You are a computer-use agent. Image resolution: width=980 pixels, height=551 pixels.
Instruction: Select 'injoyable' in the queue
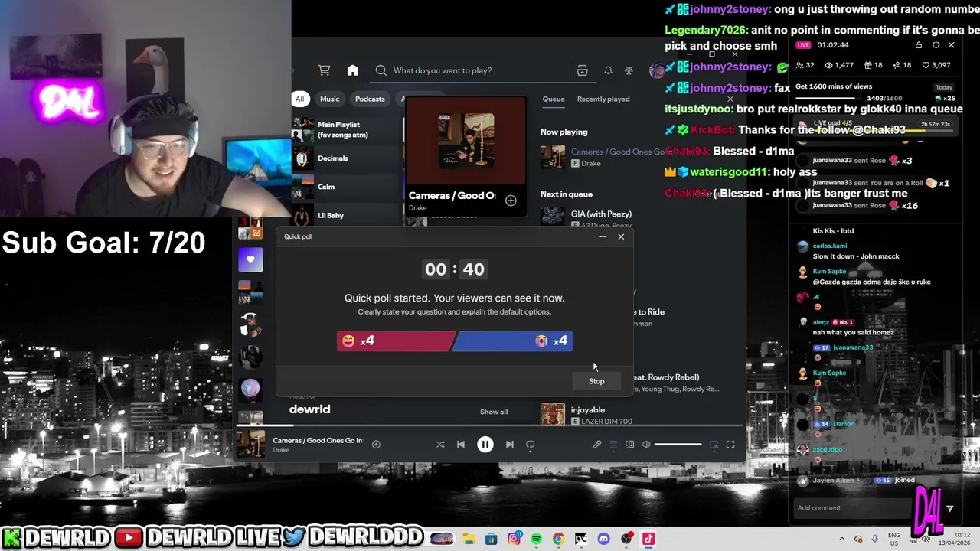(x=588, y=410)
